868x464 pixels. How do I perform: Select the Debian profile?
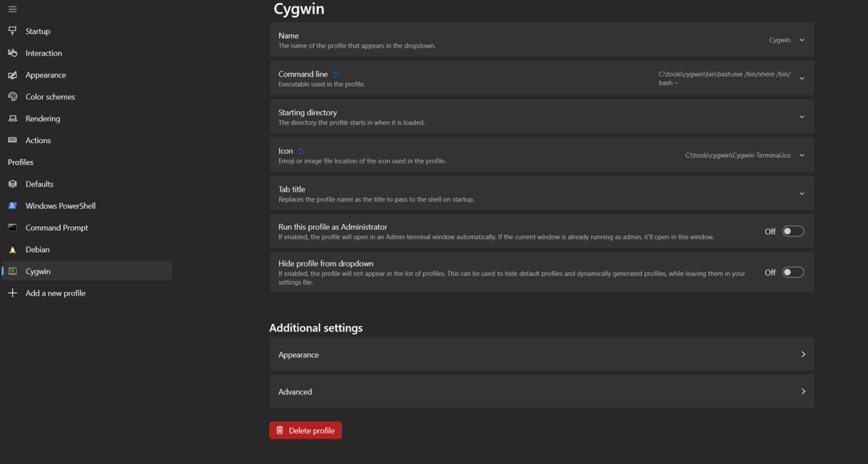(87, 249)
